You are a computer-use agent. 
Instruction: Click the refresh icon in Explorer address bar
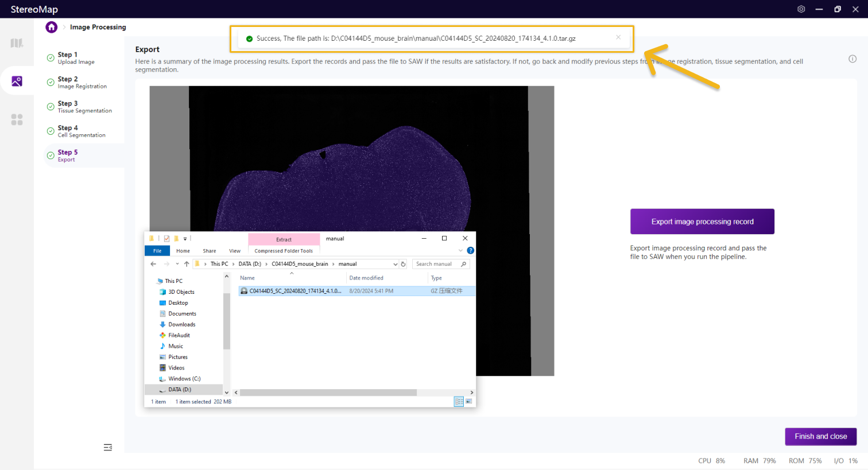tap(403, 264)
